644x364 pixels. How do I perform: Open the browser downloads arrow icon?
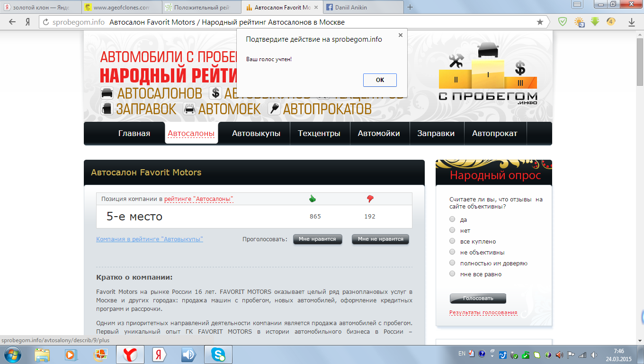tap(632, 22)
